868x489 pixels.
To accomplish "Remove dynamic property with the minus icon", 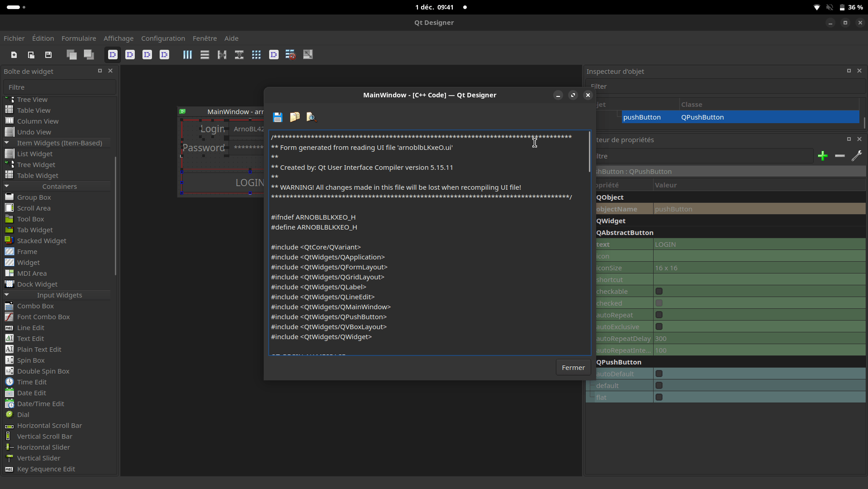I will click(x=840, y=156).
